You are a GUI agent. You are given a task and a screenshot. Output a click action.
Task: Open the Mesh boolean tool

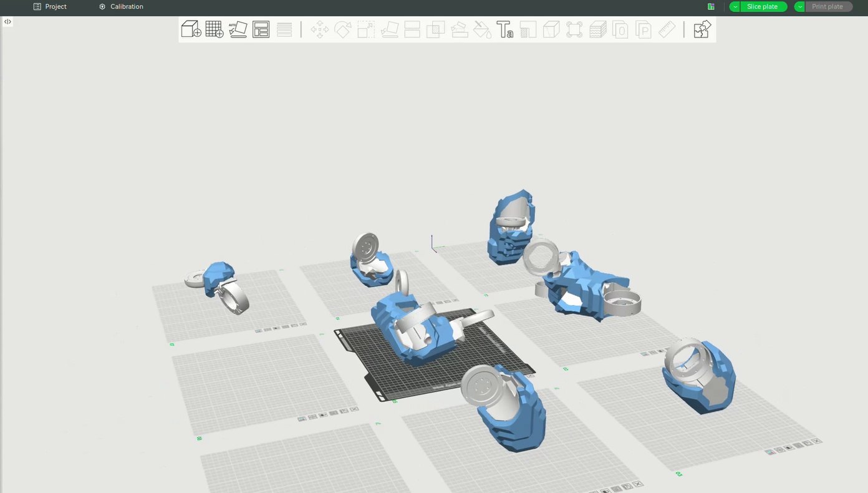[435, 29]
